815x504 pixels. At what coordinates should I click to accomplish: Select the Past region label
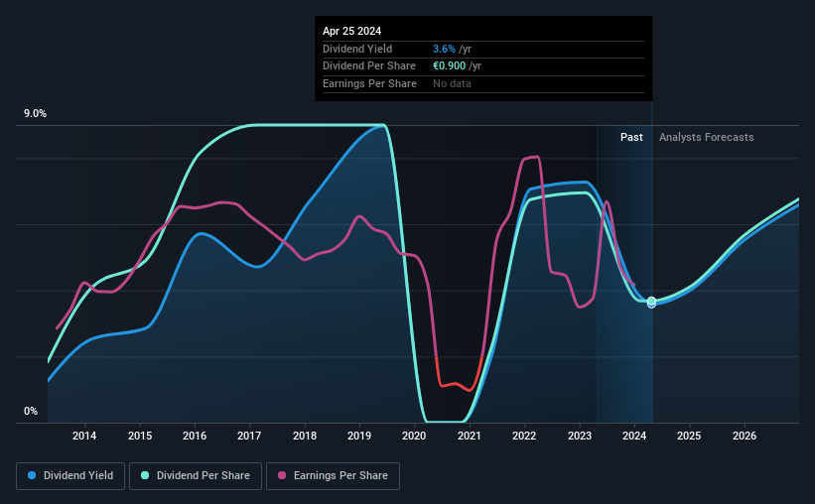(x=631, y=137)
